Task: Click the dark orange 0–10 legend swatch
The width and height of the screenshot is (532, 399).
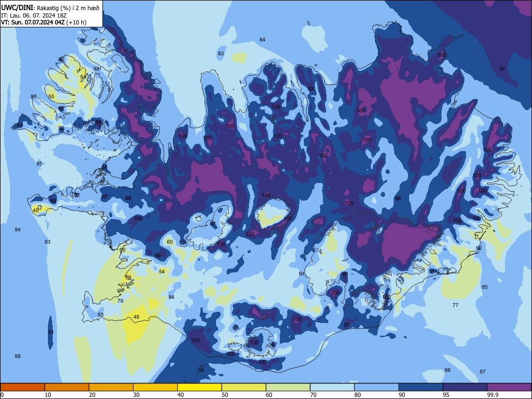Action: pos(22,387)
